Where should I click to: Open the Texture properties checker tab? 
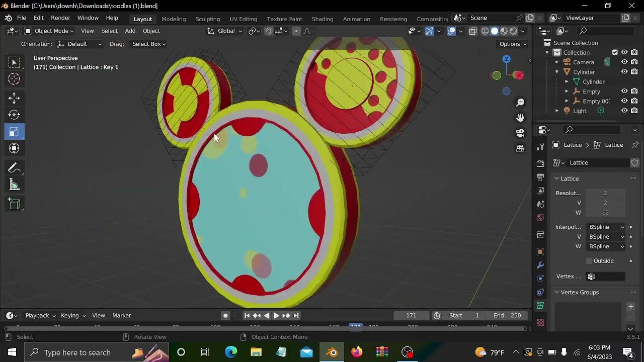(540, 322)
